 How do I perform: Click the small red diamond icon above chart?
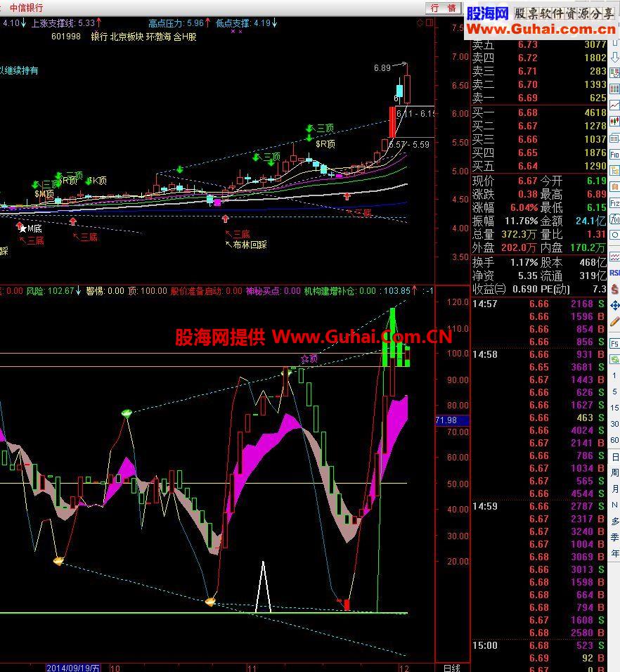click(420, 23)
